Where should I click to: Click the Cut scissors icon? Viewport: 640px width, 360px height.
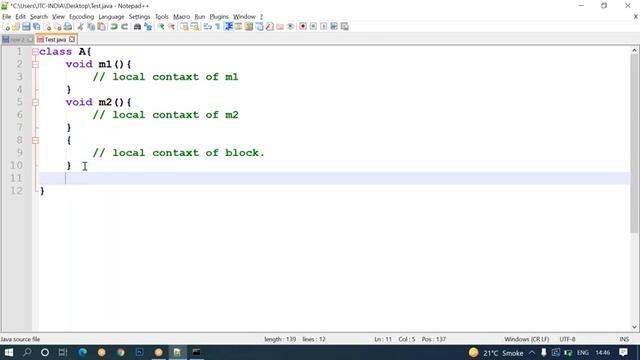point(80,27)
